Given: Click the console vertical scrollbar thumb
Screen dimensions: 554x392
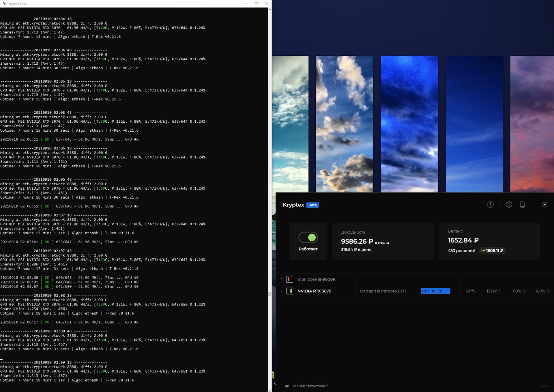Looking at the screenshot, I should tap(269, 294).
